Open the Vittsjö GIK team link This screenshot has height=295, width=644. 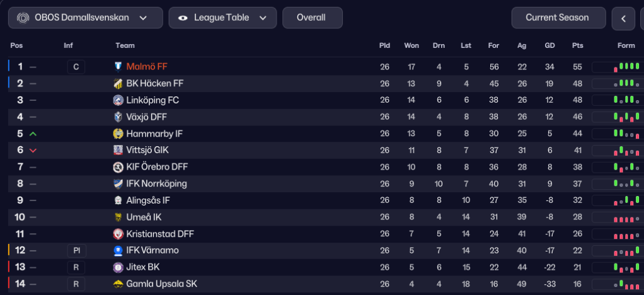147,150
